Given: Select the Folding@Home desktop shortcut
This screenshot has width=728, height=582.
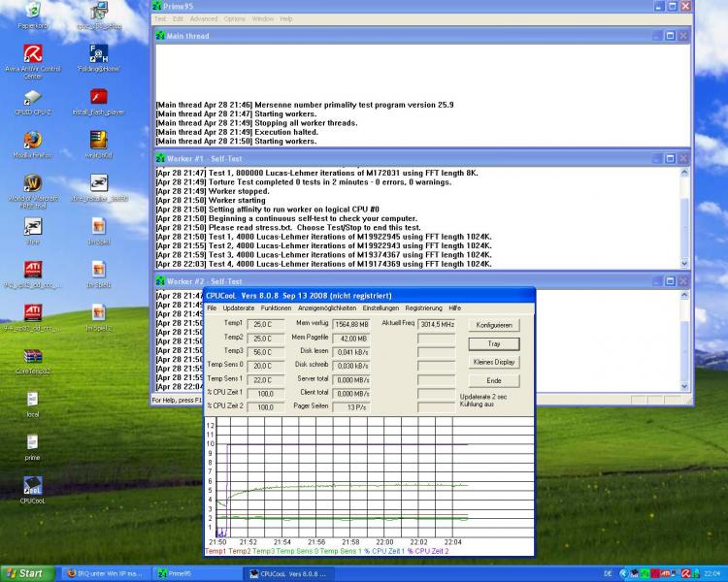Looking at the screenshot, I should 99,54.
